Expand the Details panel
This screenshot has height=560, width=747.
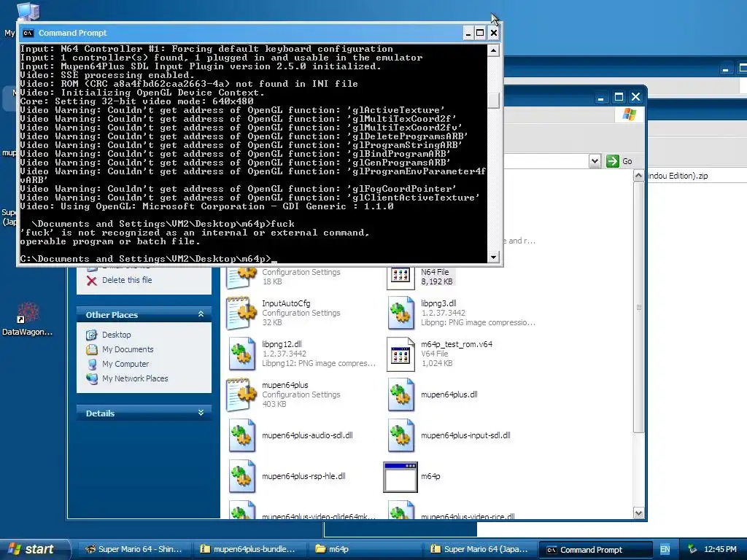(201, 413)
